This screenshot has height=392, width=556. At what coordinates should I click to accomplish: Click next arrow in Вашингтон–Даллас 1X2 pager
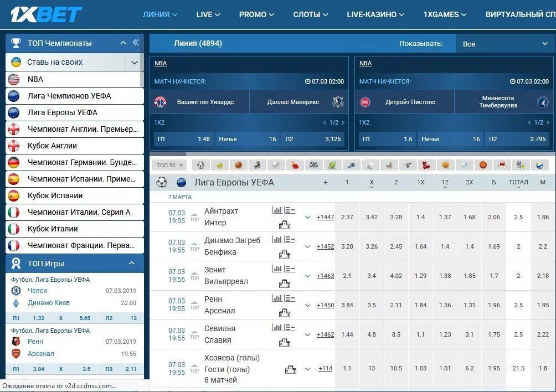click(343, 122)
